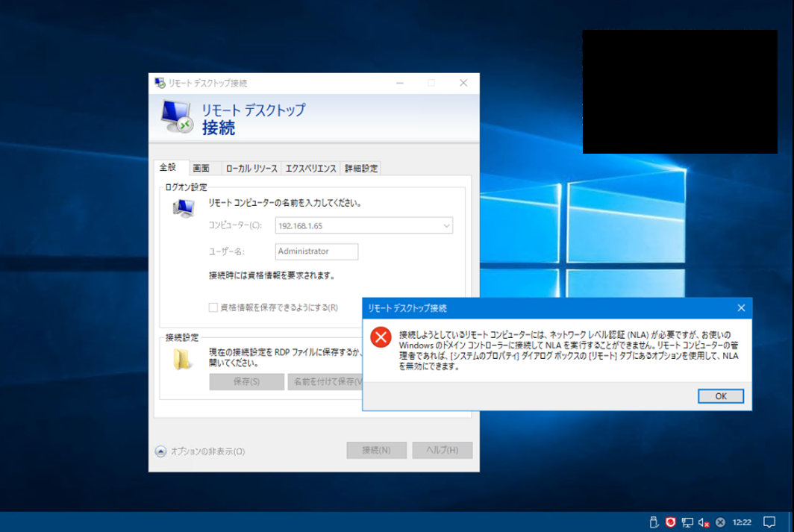Click the 名前を付けて保存 button
Viewport: 794px width, 532px height.
[325, 382]
